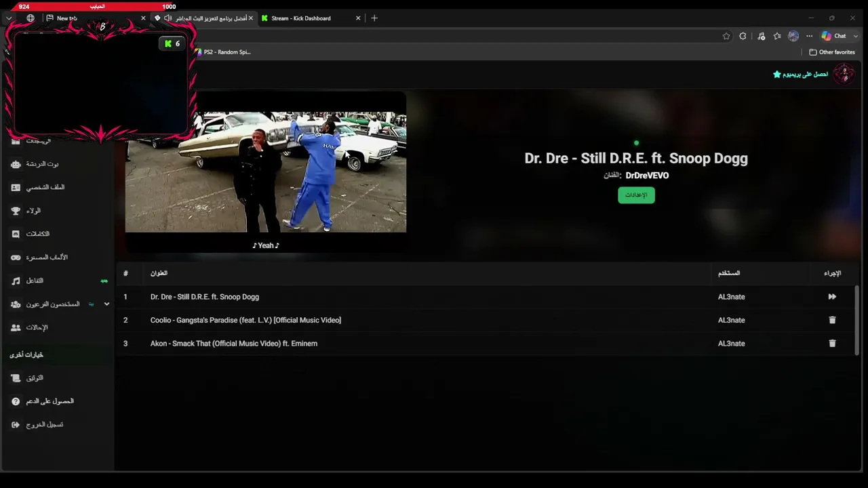Click the green settings button under DrDreVEVO

tap(636, 195)
